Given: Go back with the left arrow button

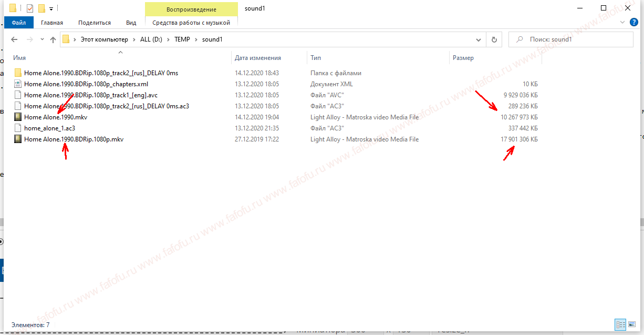Looking at the screenshot, I should tap(15, 39).
